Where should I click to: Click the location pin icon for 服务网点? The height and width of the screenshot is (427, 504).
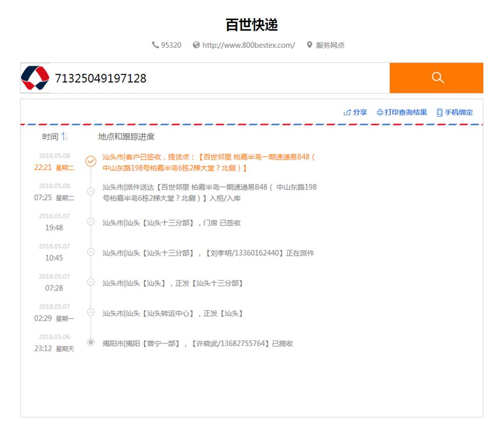pos(309,45)
